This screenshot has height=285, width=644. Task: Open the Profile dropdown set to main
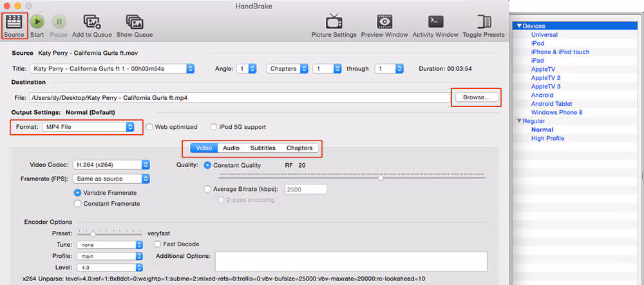click(x=111, y=256)
